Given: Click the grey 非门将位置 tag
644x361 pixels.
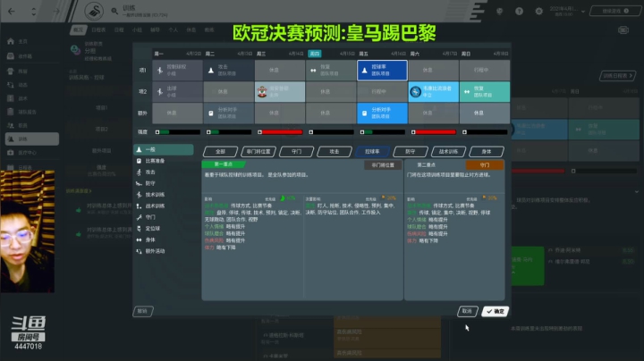Looking at the screenshot, I should [383, 165].
